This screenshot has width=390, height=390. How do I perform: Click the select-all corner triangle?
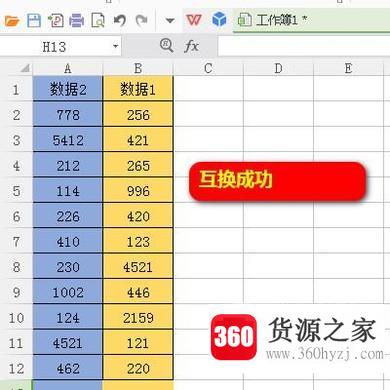[25, 68]
